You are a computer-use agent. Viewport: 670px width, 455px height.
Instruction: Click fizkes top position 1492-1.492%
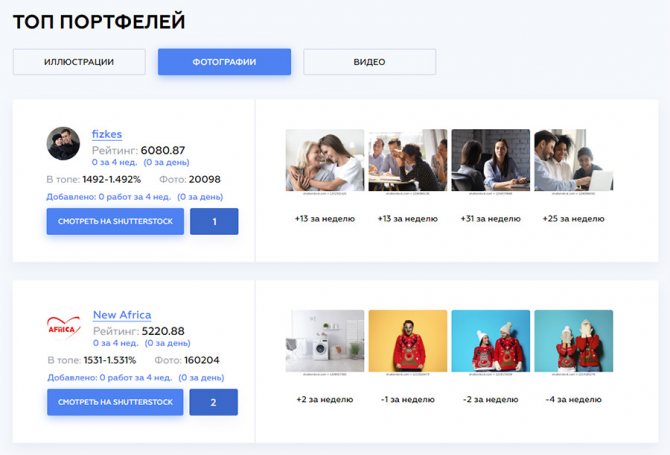pos(112,179)
